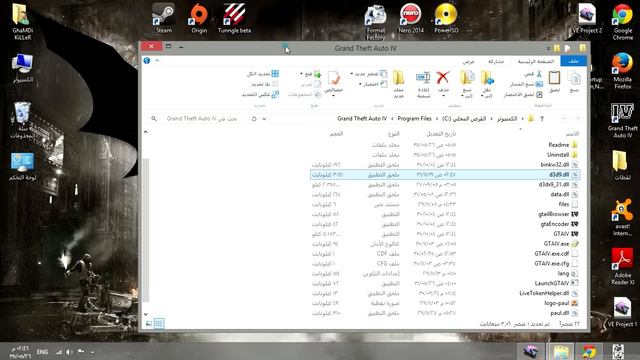Click the Paste (لصق) clipboard icon
The height and width of the screenshot is (360, 640).
point(554,78)
